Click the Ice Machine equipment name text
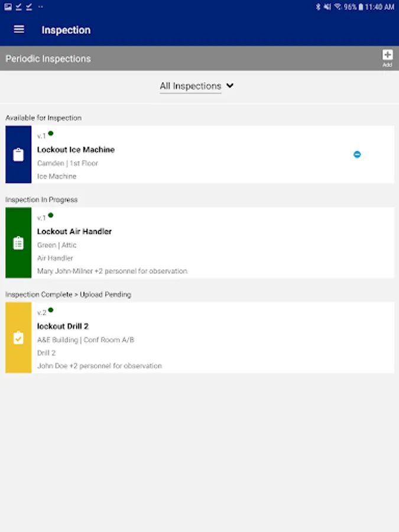The height and width of the screenshot is (532, 399). [57, 176]
